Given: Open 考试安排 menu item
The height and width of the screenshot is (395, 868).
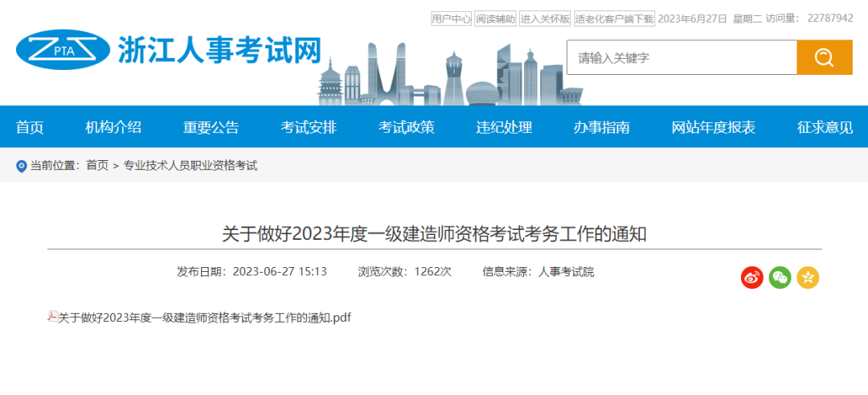Looking at the screenshot, I should 309,127.
